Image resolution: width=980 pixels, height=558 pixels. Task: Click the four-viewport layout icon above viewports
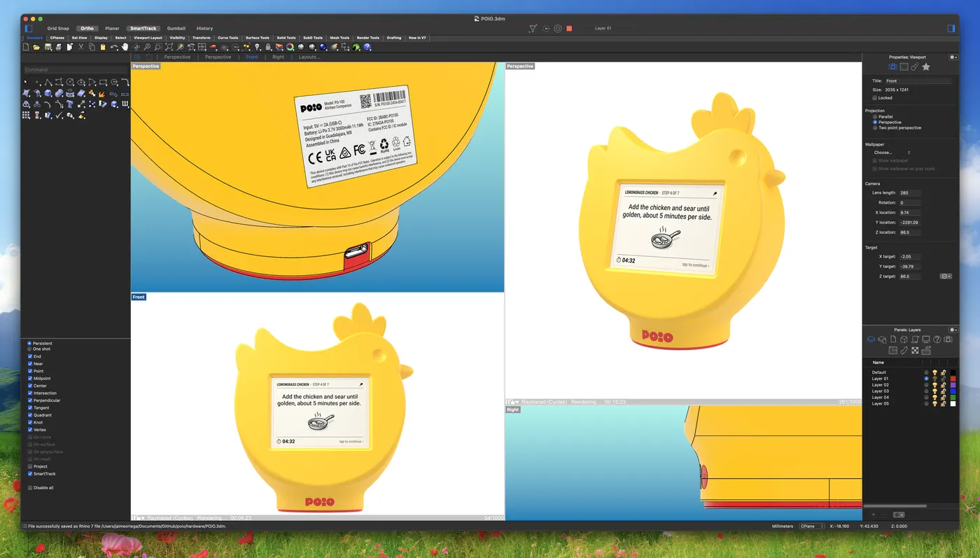coord(137,57)
